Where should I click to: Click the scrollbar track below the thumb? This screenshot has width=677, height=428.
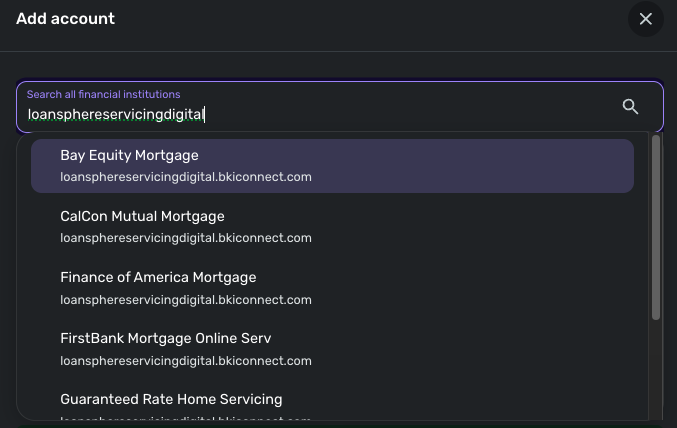(x=656, y=370)
